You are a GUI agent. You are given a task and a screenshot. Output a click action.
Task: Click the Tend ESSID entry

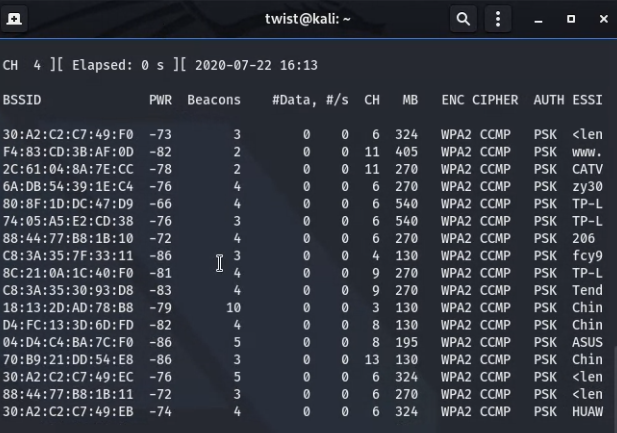(587, 291)
